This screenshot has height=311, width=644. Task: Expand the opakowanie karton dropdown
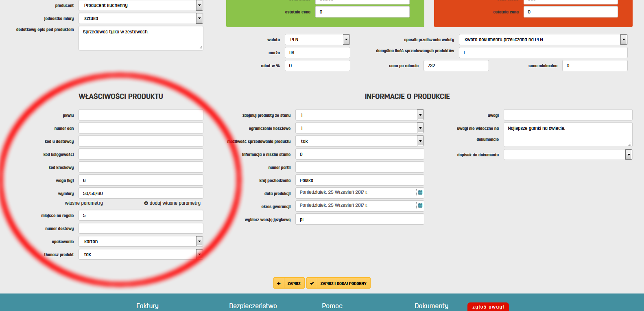click(199, 241)
